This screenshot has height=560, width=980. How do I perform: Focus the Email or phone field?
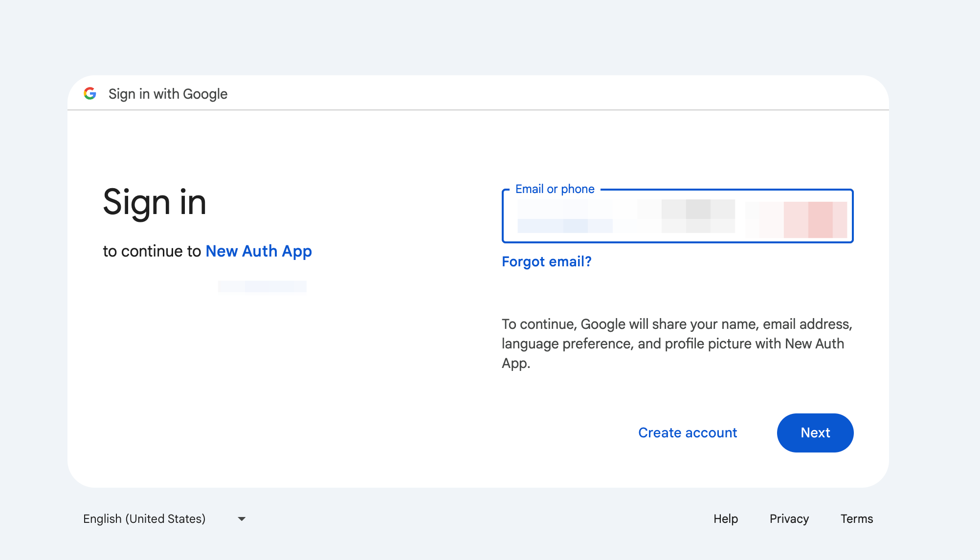pyautogui.click(x=677, y=216)
